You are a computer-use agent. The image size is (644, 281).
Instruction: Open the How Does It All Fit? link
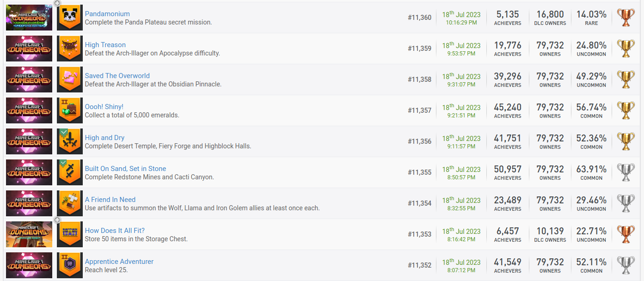pos(115,231)
